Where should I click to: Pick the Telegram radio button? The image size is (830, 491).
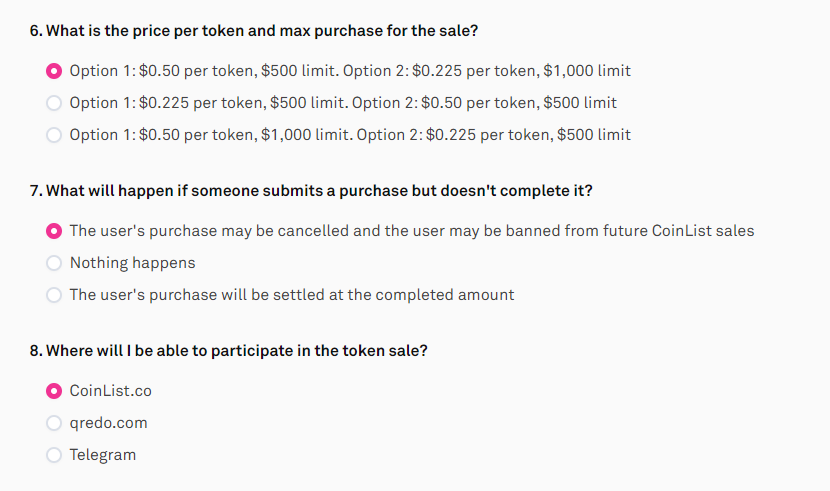coord(54,455)
